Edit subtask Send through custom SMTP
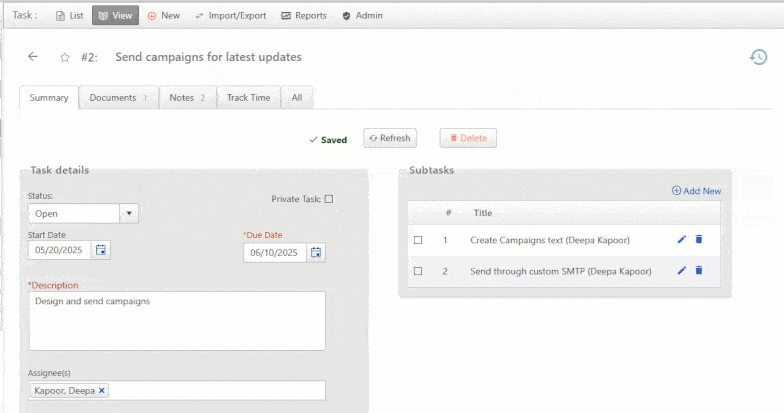Viewport: 784px width, 413px height. point(681,270)
